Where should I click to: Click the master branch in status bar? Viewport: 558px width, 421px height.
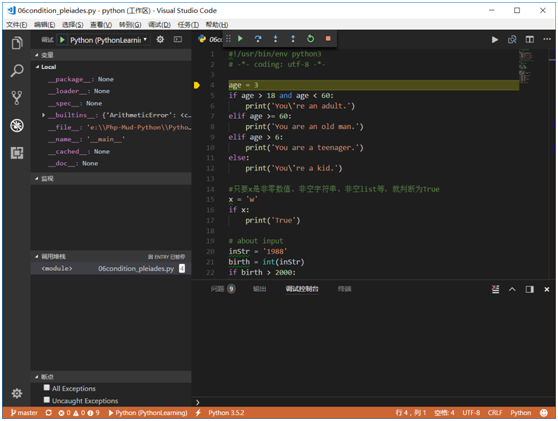click(x=24, y=413)
